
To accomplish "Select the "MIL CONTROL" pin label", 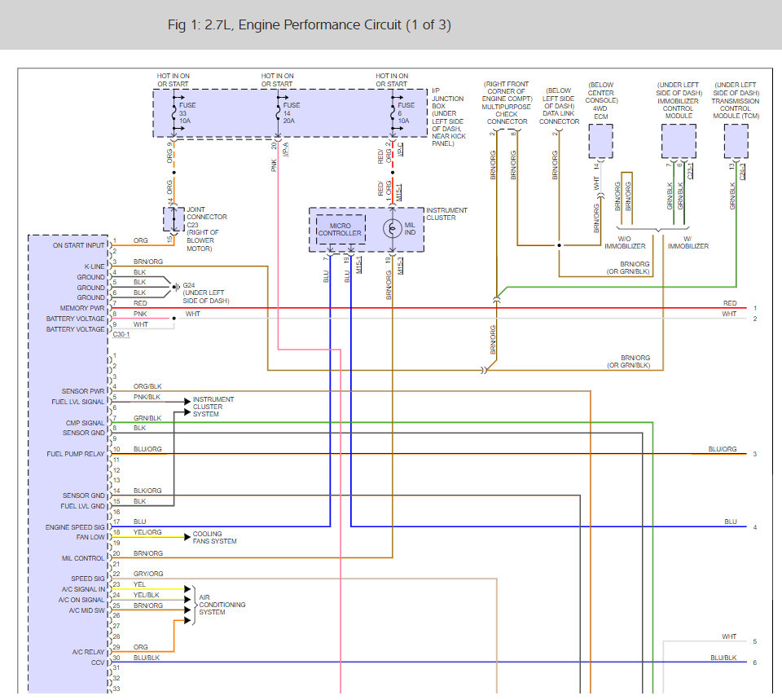I will pos(83,558).
